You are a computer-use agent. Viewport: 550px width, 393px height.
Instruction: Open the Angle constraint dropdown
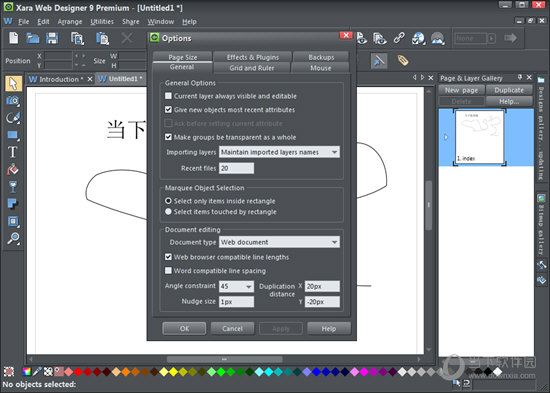[x=236, y=286]
